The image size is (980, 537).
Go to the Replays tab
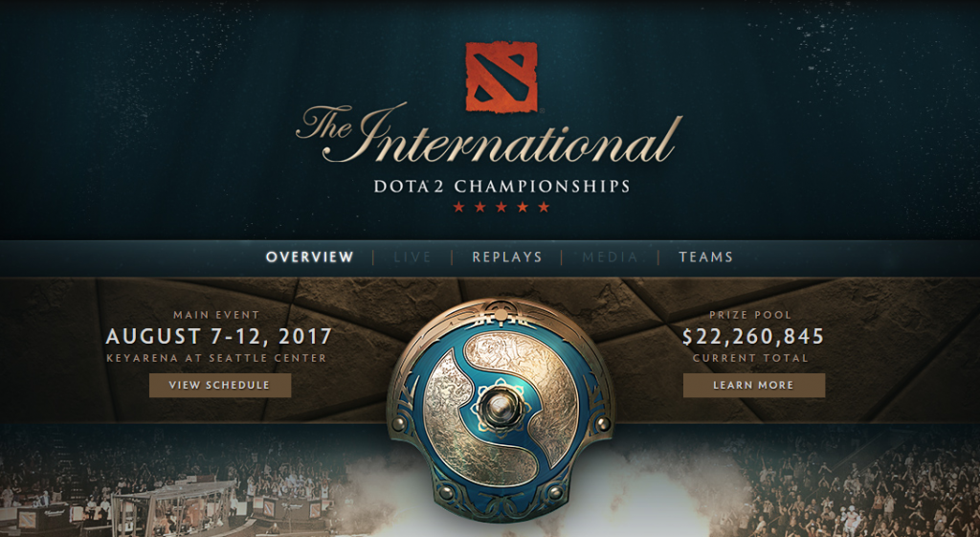click(507, 257)
